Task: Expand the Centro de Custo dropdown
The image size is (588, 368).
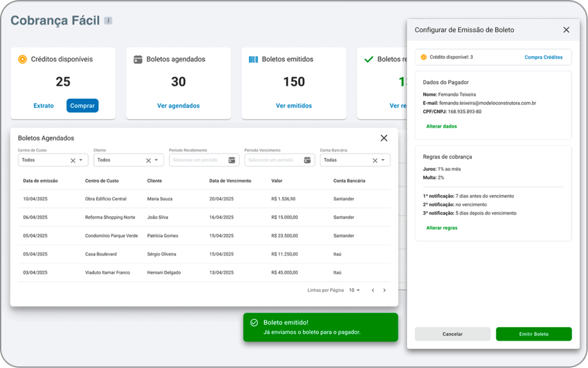Action: coord(81,160)
